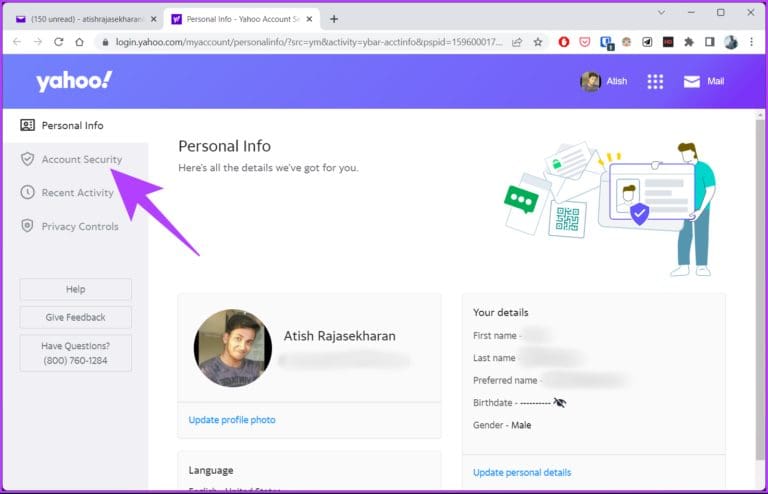This screenshot has height=494, width=768.
Task: Click the browser back arrow
Action: click(x=17, y=42)
